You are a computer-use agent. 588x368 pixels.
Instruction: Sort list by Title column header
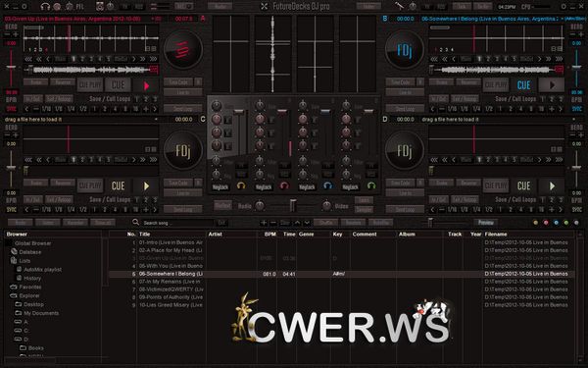pyautogui.click(x=145, y=234)
